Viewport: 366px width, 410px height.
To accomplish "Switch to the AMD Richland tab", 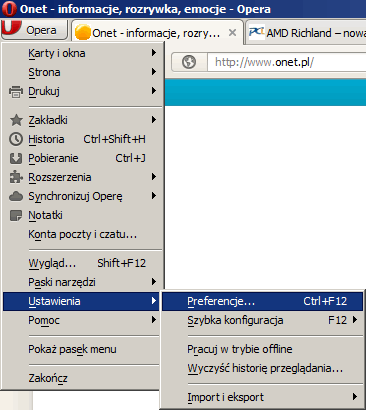I will (x=306, y=33).
